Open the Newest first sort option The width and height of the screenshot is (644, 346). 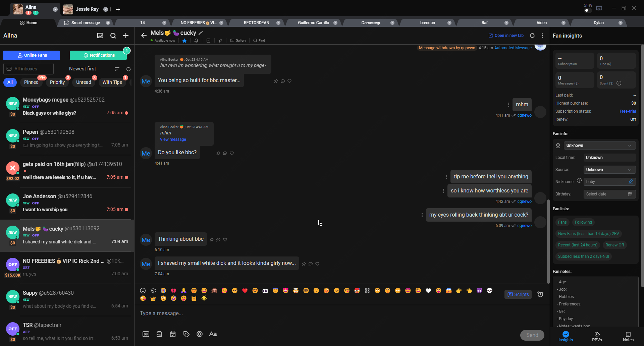(83, 69)
